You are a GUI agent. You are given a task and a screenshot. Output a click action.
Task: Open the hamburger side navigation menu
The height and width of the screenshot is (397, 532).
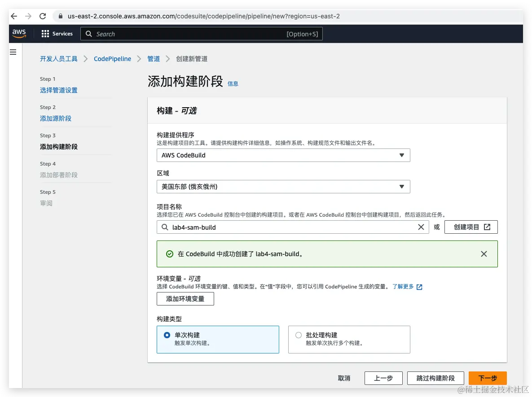13,52
